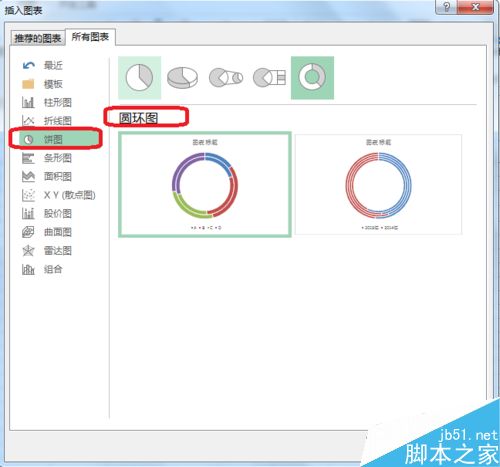Switch to the 所有图表 tab
Image resolution: width=500 pixels, height=467 pixels.
click(x=90, y=37)
